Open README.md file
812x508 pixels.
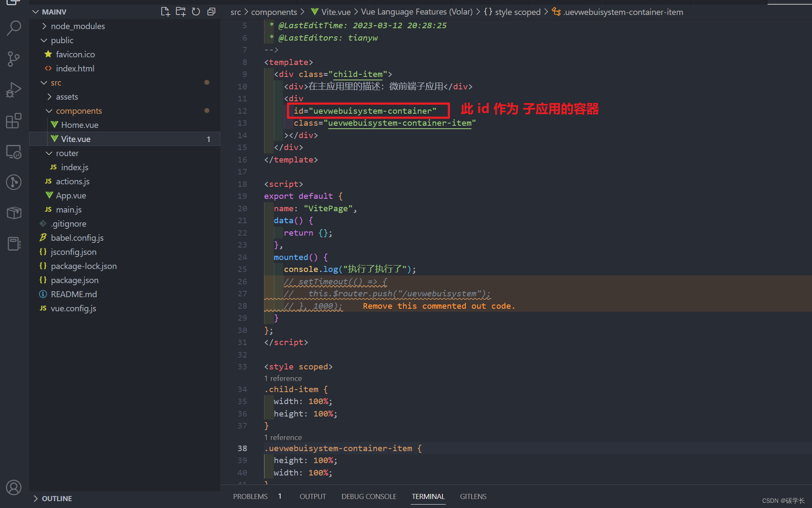tap(124, 294)
